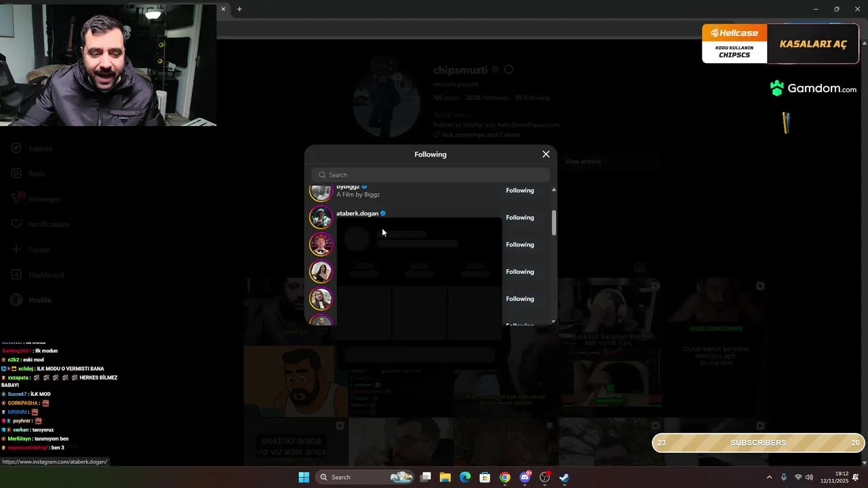Open ataberk.dogan's profile link
This screenshot has width=868, height=488.
[357, 213]
